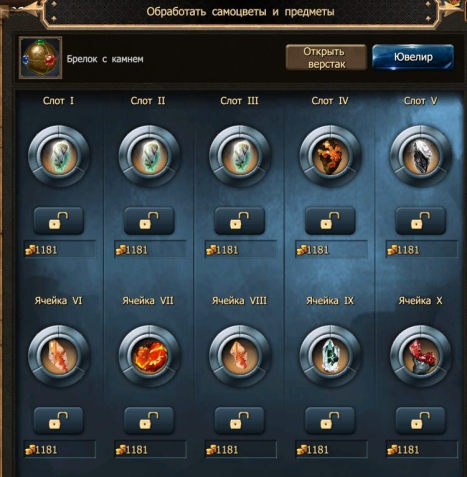The width and height of the screenshot is (467, 477).
Task: Pick the red crystal cluster in Ячейка X
Action: (x=421, y=356)
